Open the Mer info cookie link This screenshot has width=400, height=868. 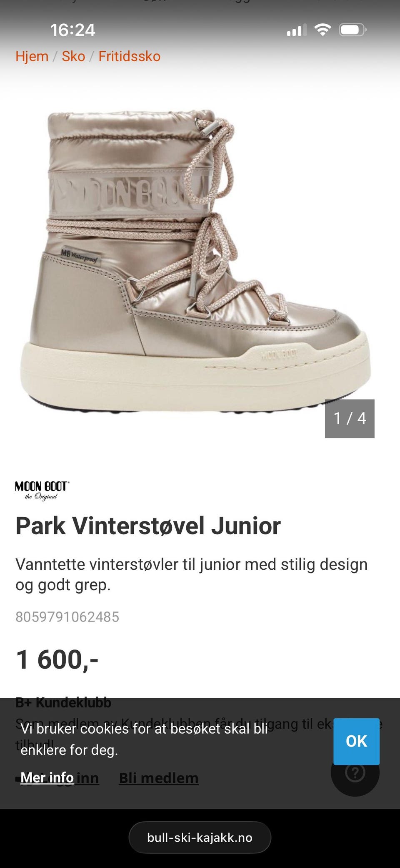click(47, 777)
